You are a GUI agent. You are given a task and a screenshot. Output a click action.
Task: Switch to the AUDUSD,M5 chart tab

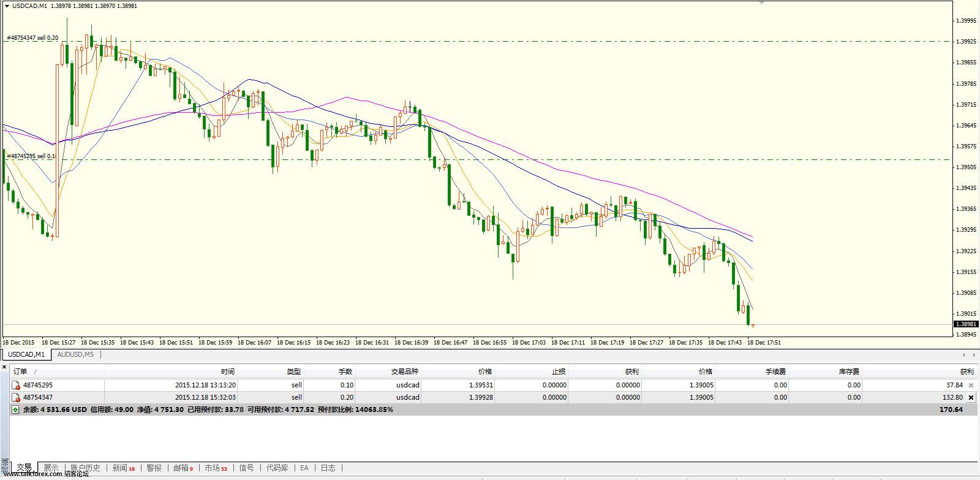click(75, 354)
